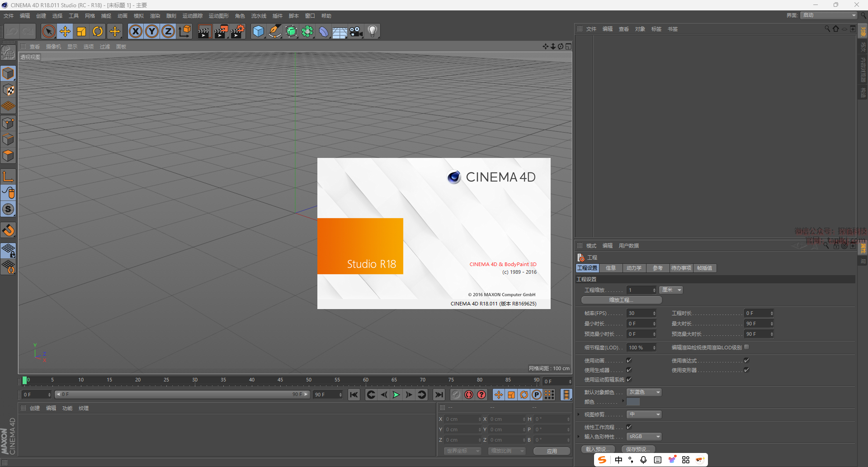868x467 pixels.
Task: Toggle X-axis lock icon
Action: [135, 31]
